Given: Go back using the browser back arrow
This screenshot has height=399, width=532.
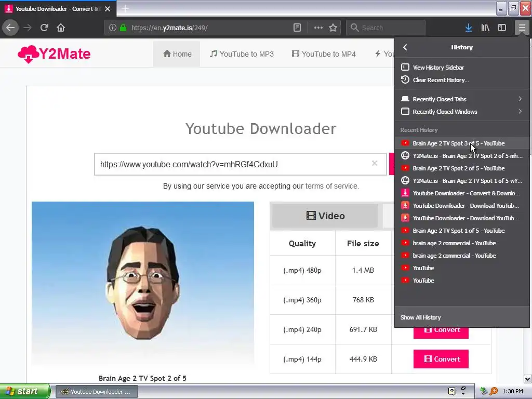Looking at the screenshot, I should pos(10,28).
